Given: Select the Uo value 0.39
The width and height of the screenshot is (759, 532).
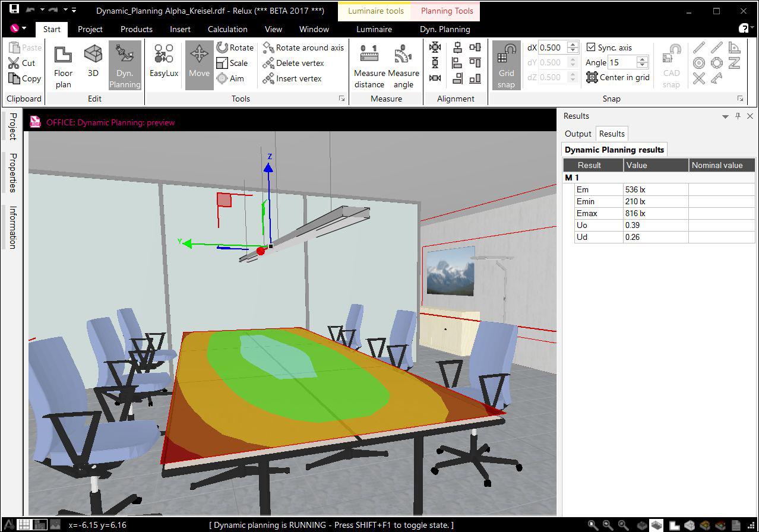Looking at the screenshot, I should pos(656,225).
